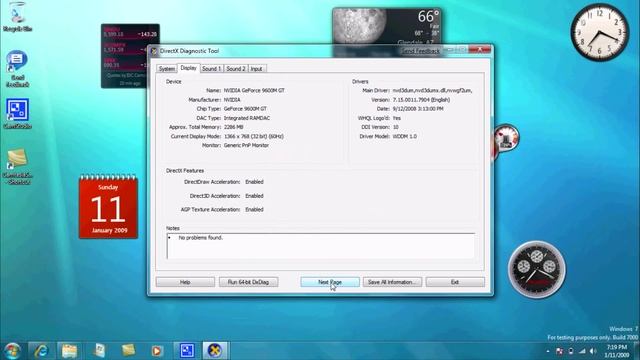Open the Send feedback desktop shortcut
640x360 pixels.
pos(17,69)
